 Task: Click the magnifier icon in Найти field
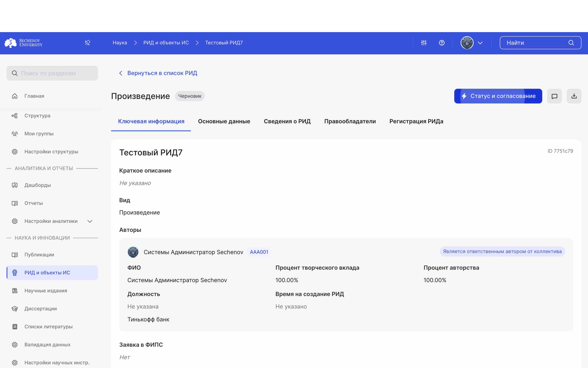tap(571, 43)
